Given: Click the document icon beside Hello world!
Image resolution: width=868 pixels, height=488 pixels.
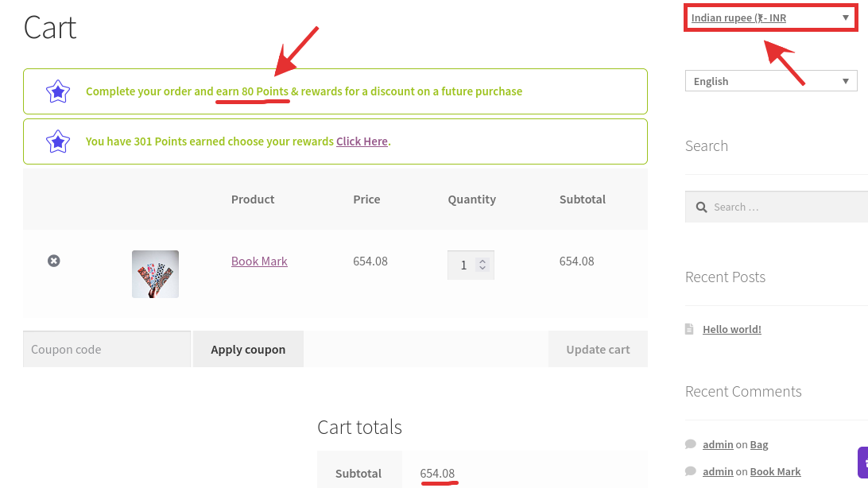Looking at the screenshot, I should click(x=689, y=328).
